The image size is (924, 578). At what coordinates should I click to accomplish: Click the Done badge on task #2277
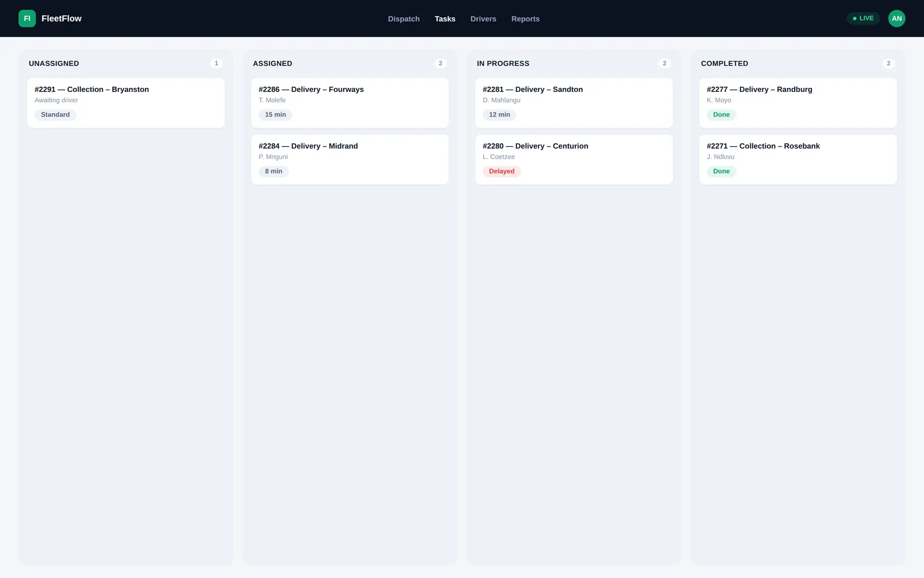[721, 114]
